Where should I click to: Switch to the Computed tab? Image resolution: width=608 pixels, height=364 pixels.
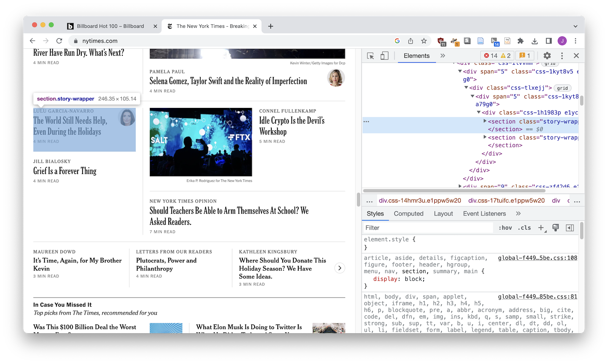coord(408,214)
